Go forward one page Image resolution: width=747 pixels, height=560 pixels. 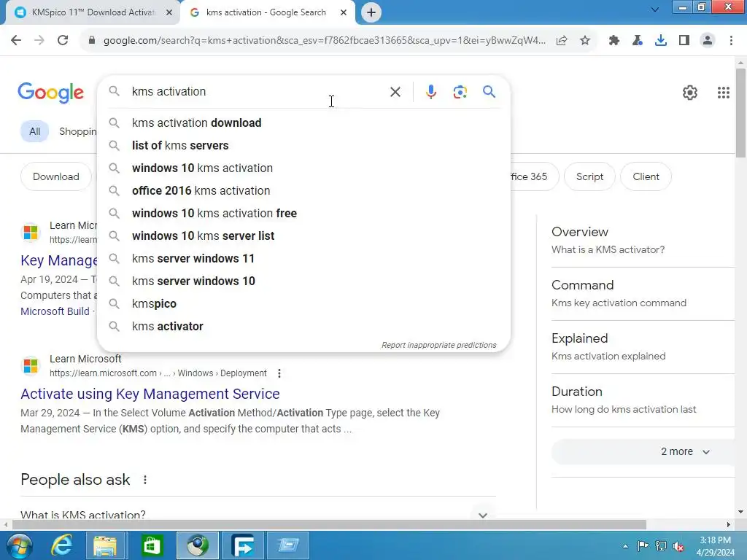tap(39, 41)
